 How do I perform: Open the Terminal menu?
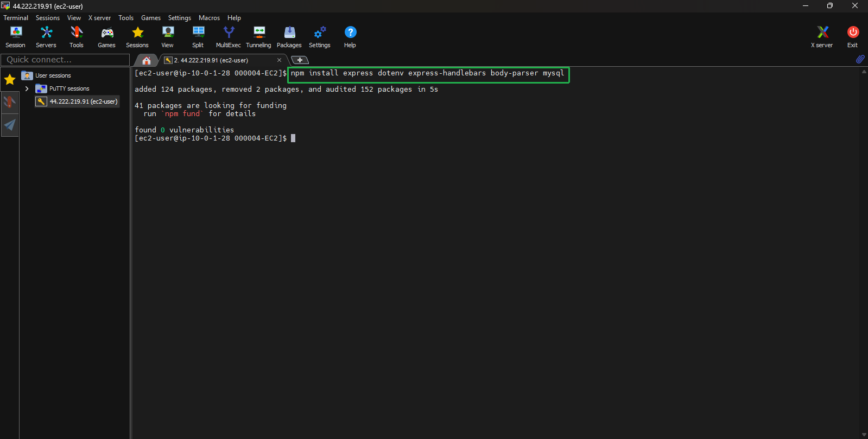(16, 18)
